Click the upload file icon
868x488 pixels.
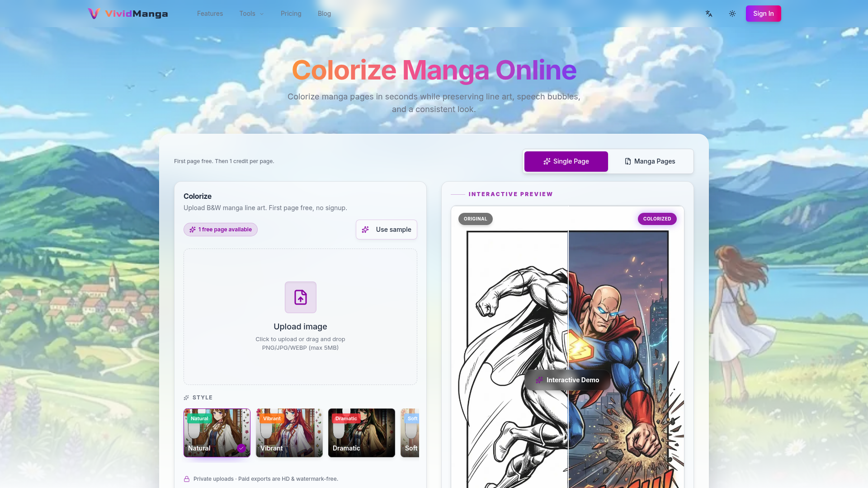[301, 297]
